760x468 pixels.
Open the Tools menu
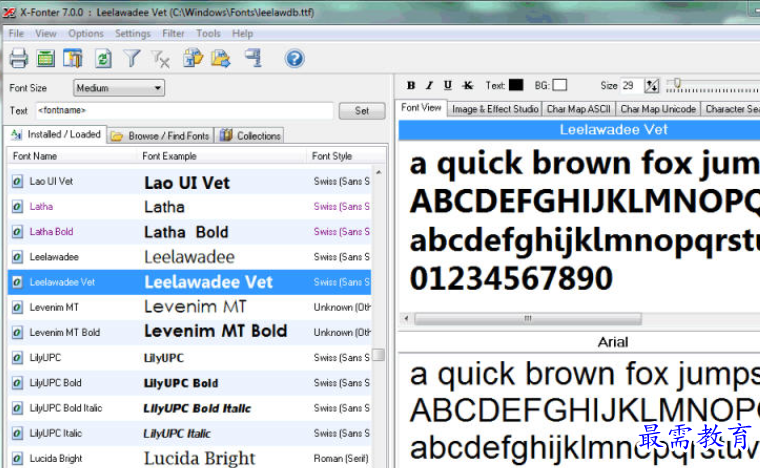(208, 33)
